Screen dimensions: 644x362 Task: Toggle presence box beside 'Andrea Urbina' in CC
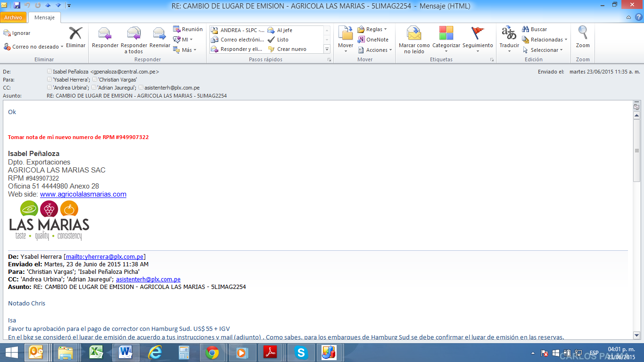(x=50, y=88)
